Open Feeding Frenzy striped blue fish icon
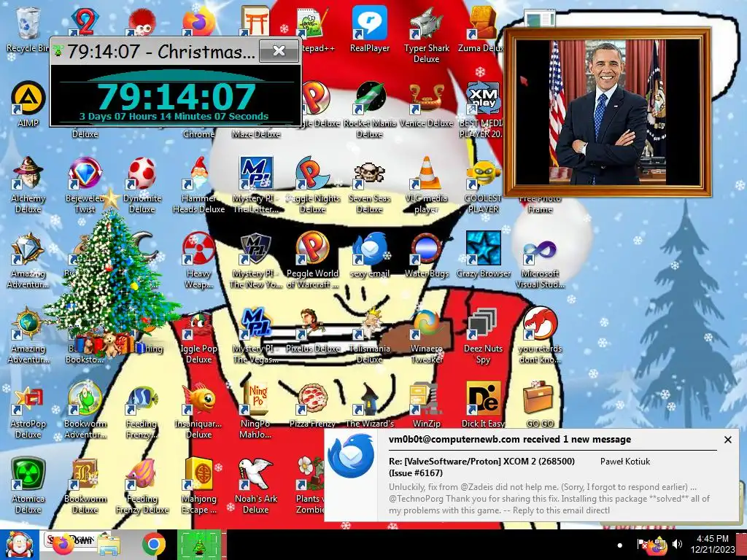The width and height of the screenshot is (747, 560). pos(142,411)
